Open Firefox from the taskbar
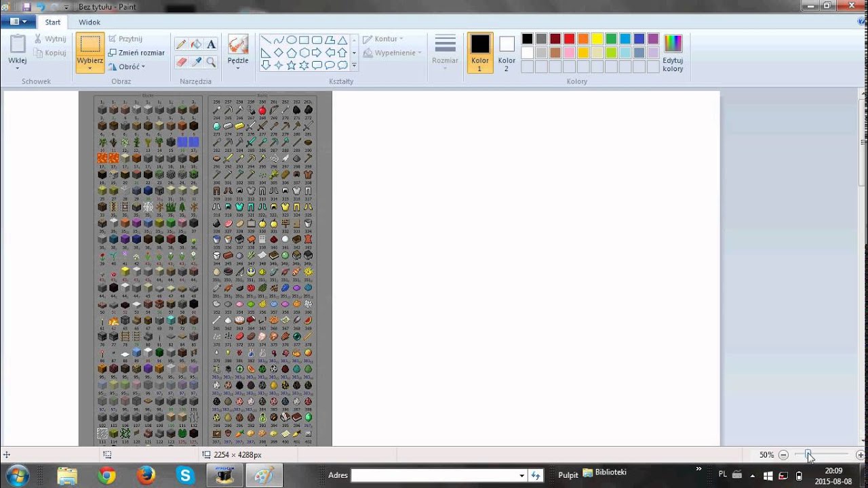This screenshot has width=868, height=488. coord(145,476)
